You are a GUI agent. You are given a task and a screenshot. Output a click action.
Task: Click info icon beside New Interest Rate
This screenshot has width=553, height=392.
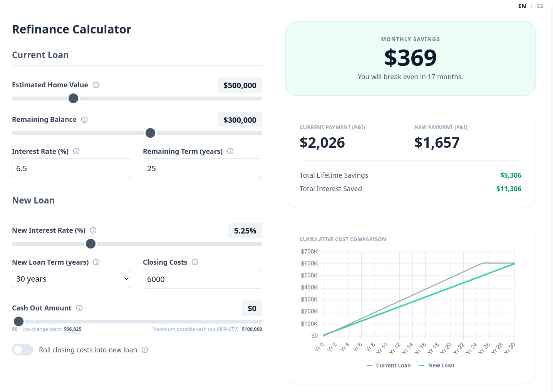point(93,230)
